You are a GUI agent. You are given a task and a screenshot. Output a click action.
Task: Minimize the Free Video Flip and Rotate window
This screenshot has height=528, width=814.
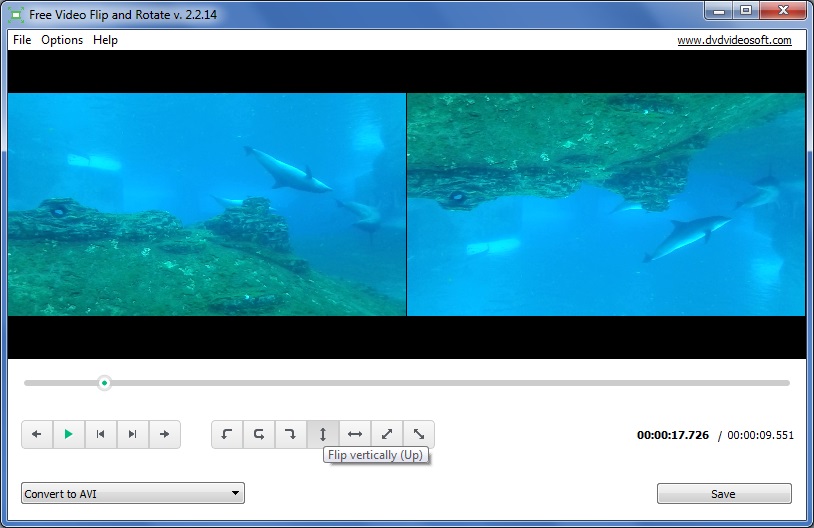718,11
